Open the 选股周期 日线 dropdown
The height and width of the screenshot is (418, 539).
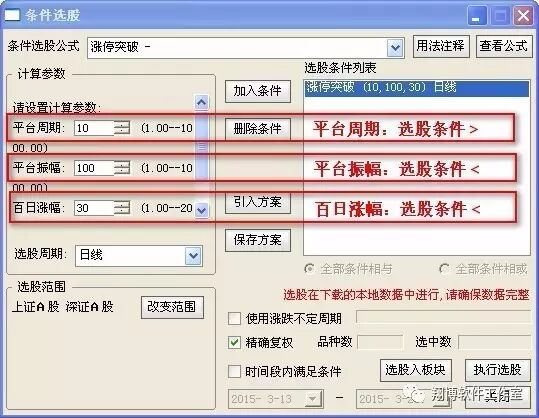click(x=193, y=255)
